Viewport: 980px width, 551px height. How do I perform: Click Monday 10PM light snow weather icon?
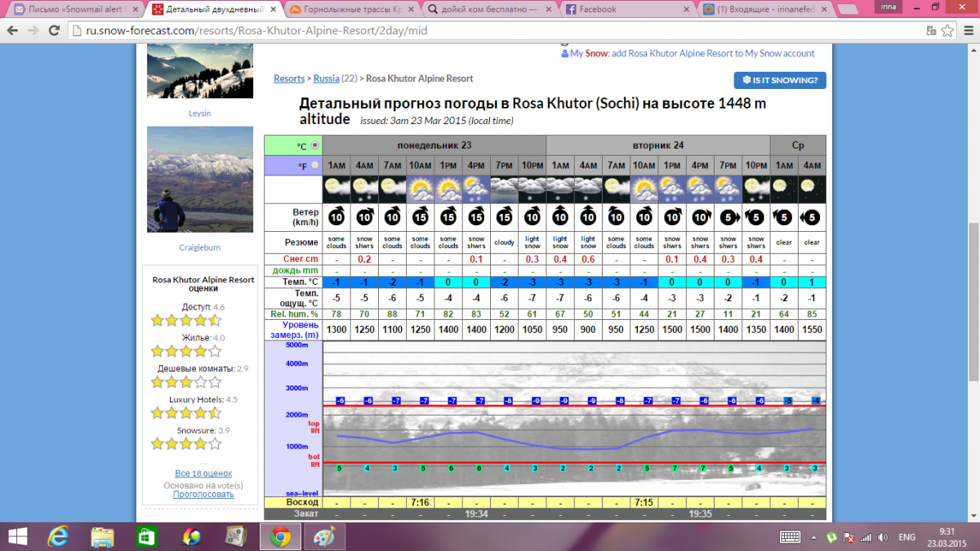point(532,189)
